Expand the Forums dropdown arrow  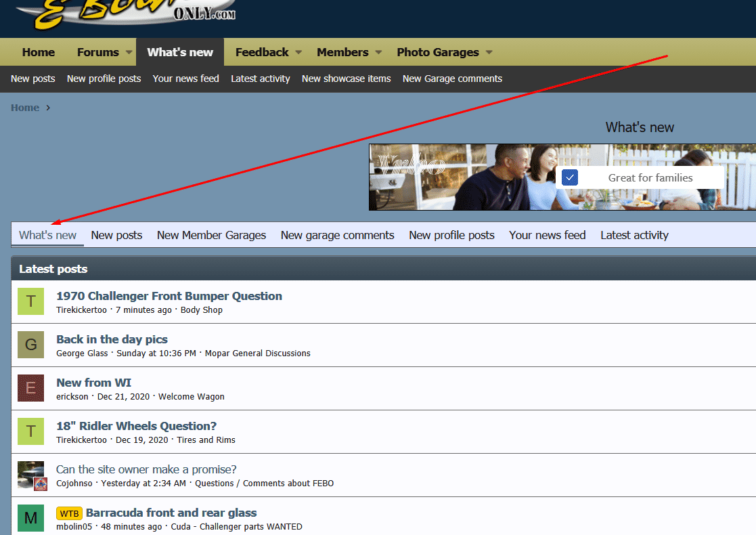click(x=127, y=52)
